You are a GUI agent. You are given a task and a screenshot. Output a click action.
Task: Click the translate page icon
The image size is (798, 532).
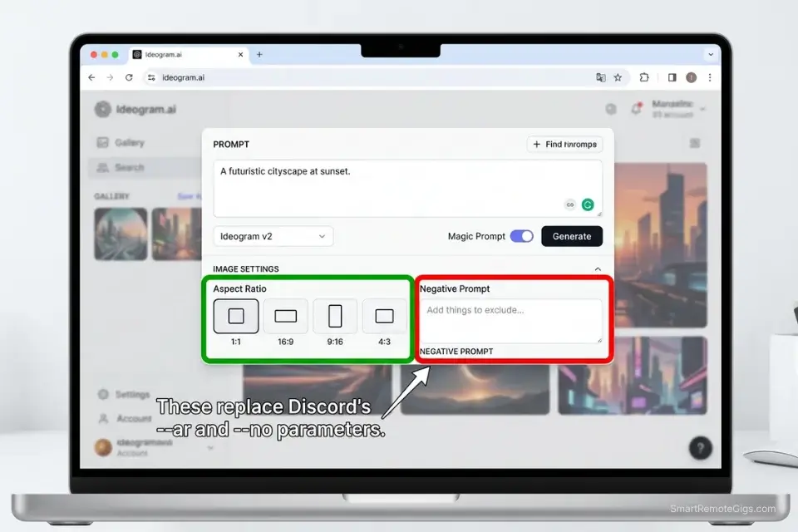[x=600, y=77]
